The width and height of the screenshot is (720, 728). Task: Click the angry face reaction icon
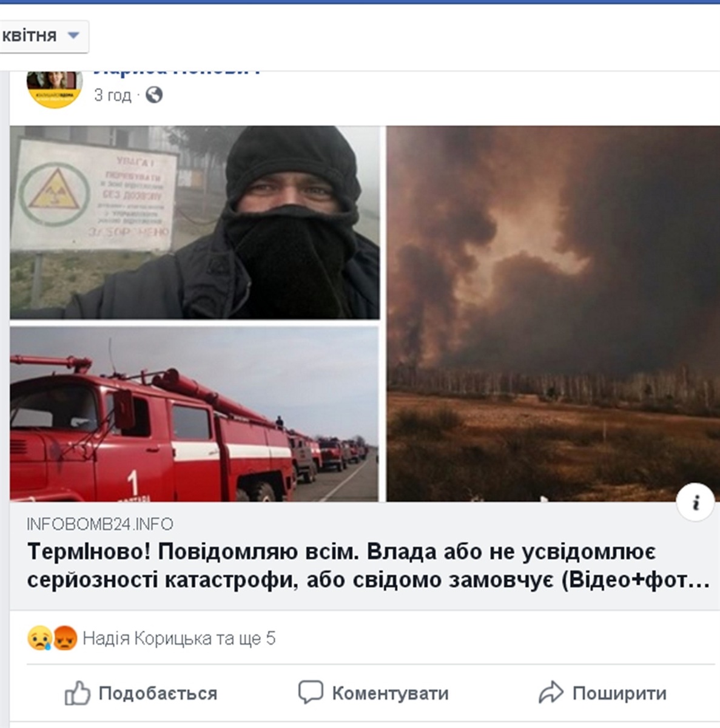click(x=65, y=638)
